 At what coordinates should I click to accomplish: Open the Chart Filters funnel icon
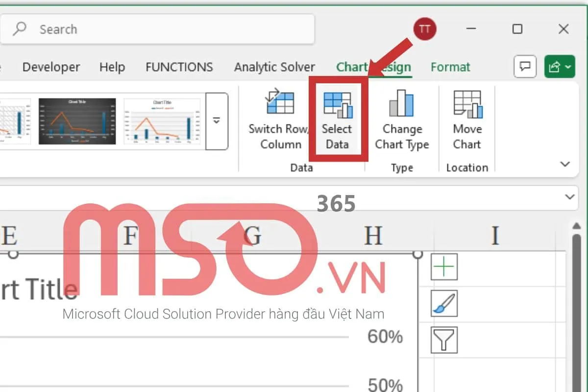coord(443,339)
